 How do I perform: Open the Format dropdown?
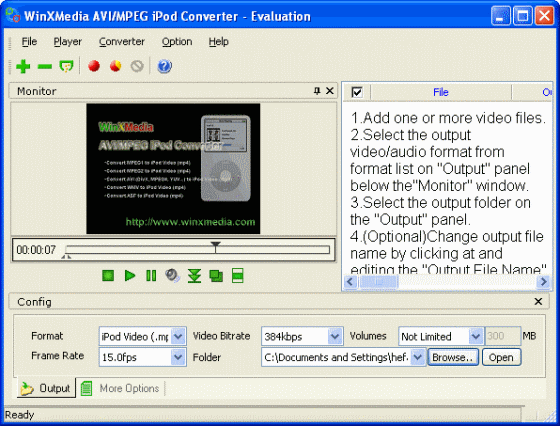(178, 336)
